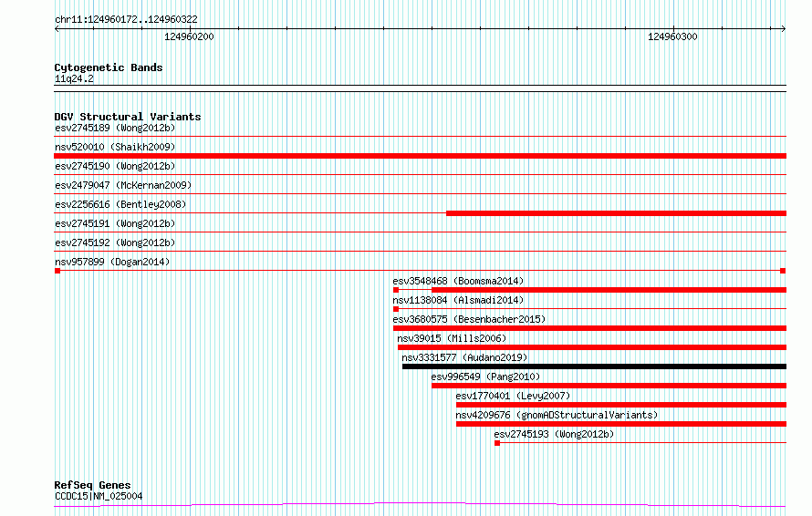Click right end marker of nsv957899
The width and height of the screenshot is (812, 516).
tap(783, 271)
